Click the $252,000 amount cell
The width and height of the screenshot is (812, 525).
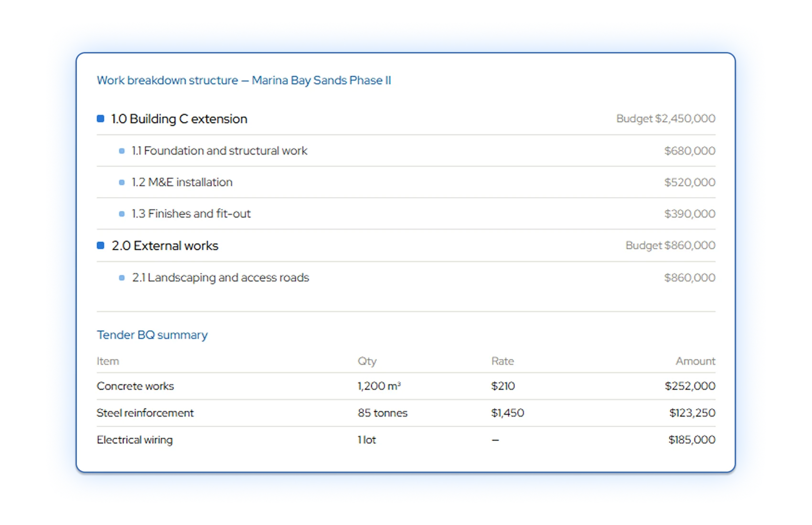coord(690,386)
